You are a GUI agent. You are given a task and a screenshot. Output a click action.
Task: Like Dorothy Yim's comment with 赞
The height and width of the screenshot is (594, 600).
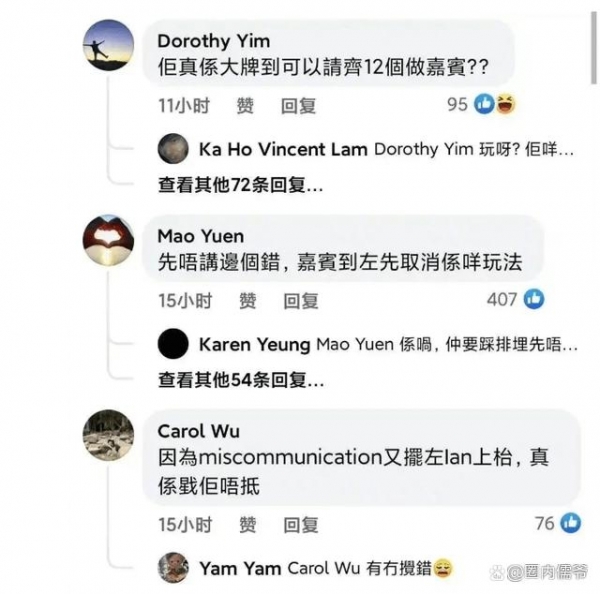(245, 106)
